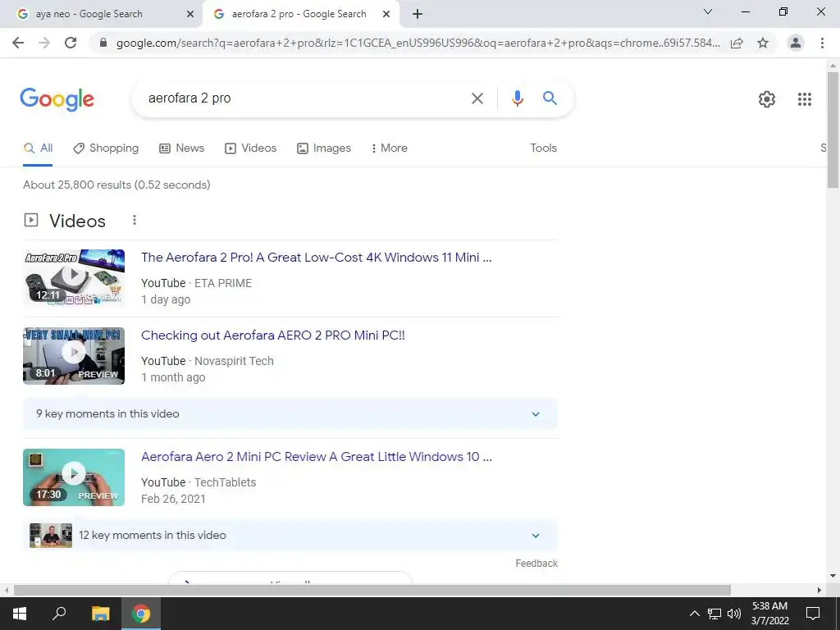The width and height of the screenshot is (840, 630).
Task: Click the browser forward arrow
Action: [x=44, y=43]
